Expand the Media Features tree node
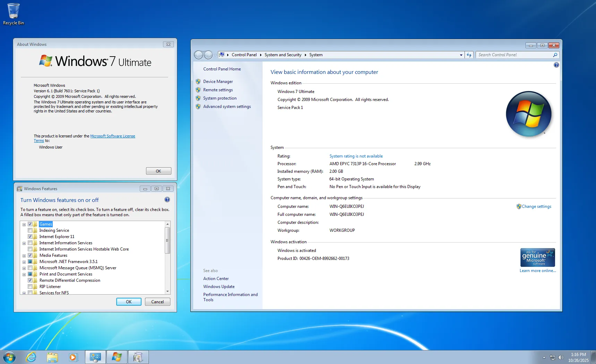Image resolution: width=596 pixels, height=364 pixels. (x=24, y=256)
